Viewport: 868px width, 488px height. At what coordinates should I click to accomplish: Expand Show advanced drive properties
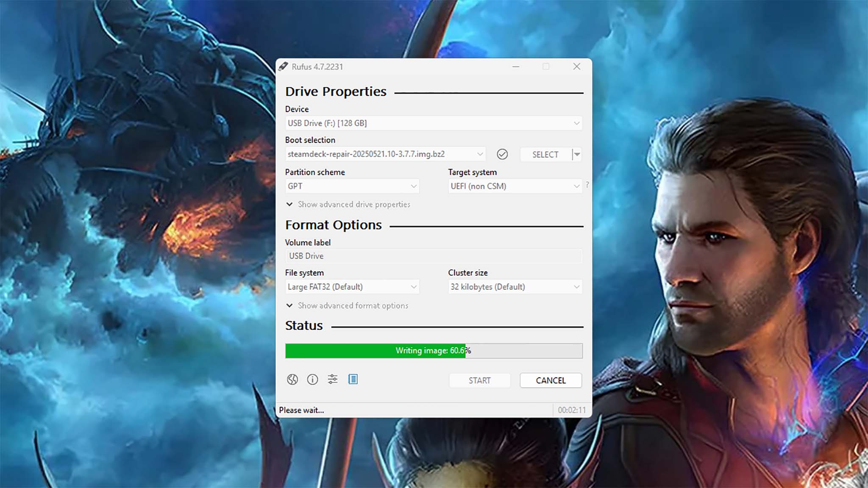348,204
